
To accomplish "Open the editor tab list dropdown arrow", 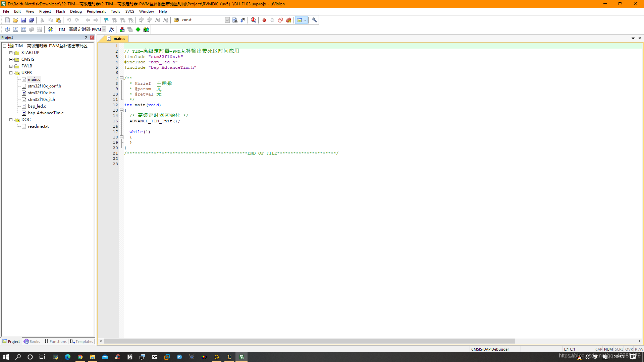I will pyautogui.click(x=633, y=38).
